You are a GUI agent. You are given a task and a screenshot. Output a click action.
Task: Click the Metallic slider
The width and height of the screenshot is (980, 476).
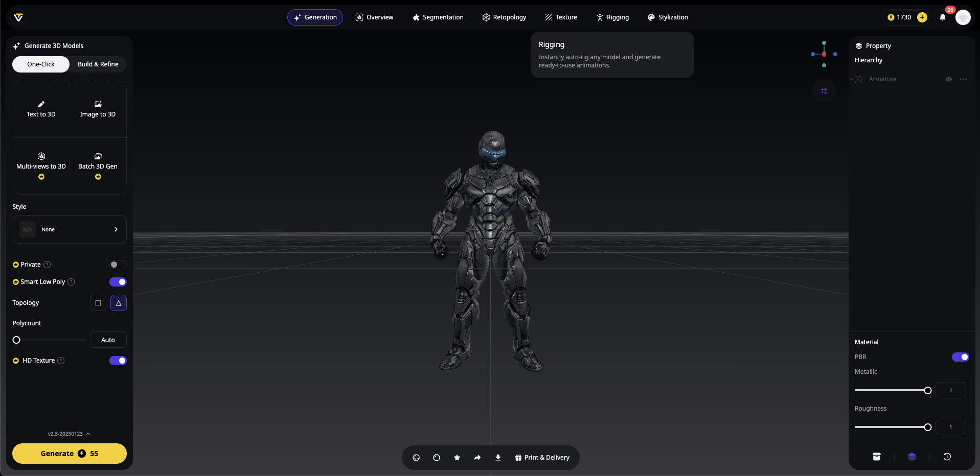click(x=893, y=390)
